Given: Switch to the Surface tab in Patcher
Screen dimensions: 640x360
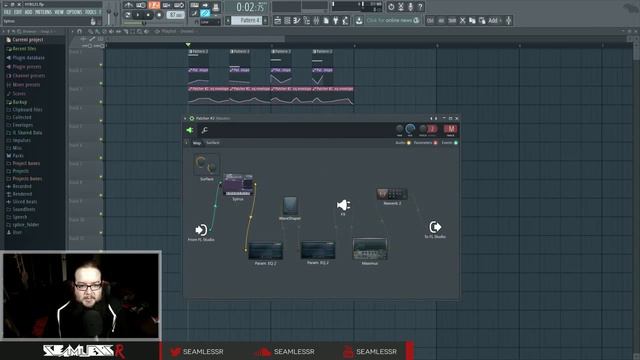Looking at the screenshot, I should point(213,143).
